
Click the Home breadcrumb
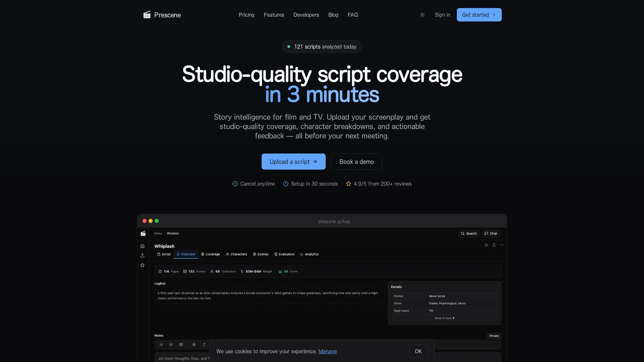pyautogui.click(x=158, y=233)
